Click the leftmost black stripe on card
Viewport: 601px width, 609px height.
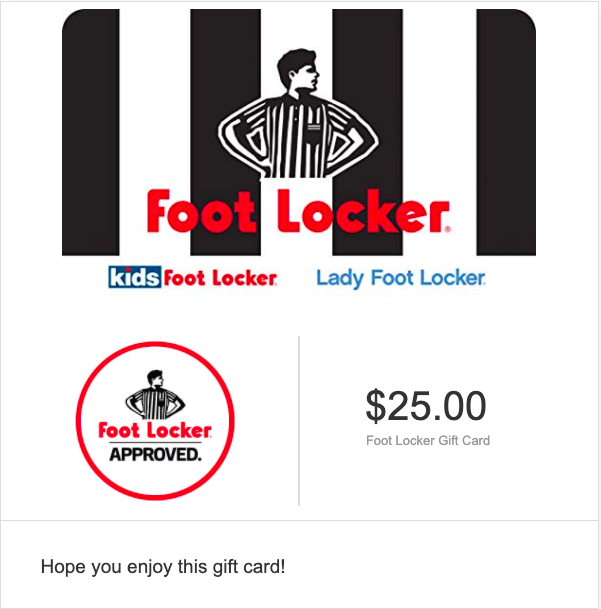pyautogui.click(x=91, y=132)
